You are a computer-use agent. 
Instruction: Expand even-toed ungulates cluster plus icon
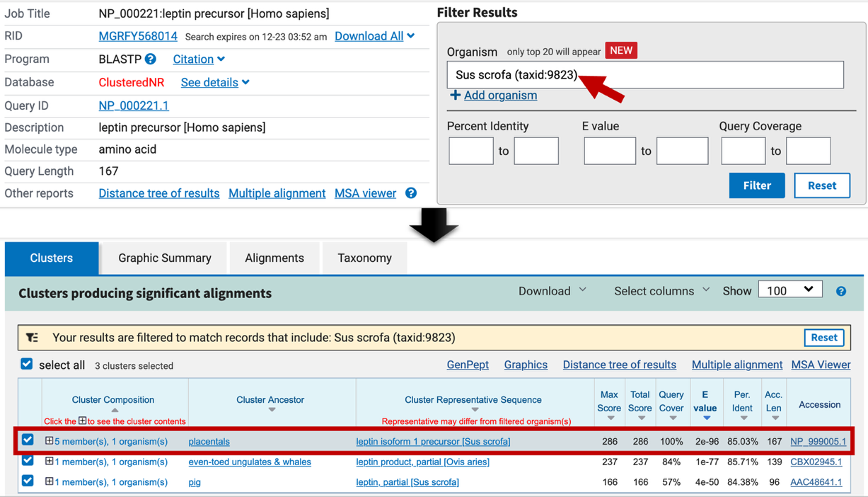(49, 462)
